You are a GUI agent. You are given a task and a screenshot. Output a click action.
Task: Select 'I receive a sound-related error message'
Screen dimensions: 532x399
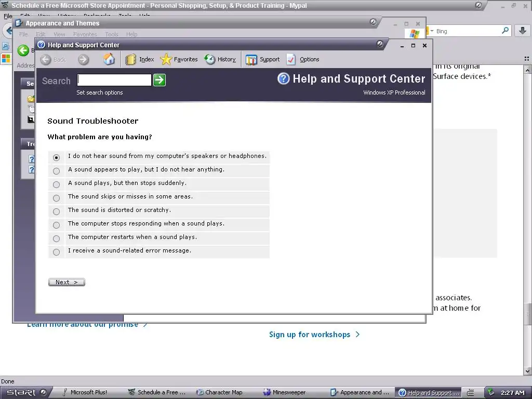coord(56,252)
